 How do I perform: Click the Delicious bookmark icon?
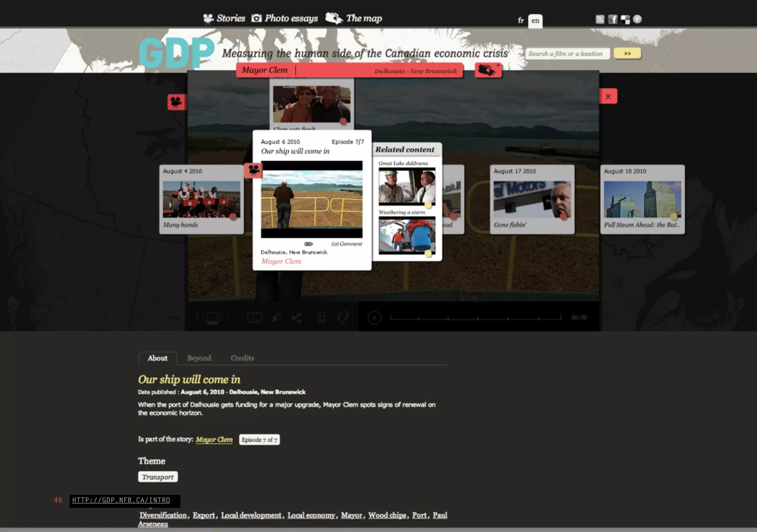625,20
